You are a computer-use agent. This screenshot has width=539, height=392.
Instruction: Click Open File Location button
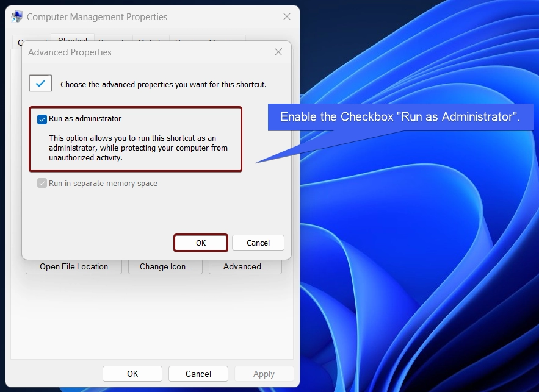click(x=74, y=266)
